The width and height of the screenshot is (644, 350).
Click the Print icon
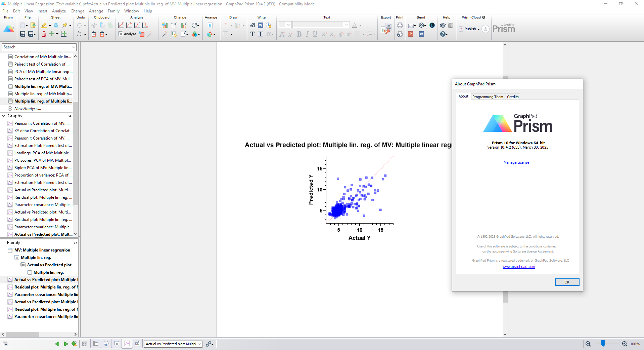point(400,25)
